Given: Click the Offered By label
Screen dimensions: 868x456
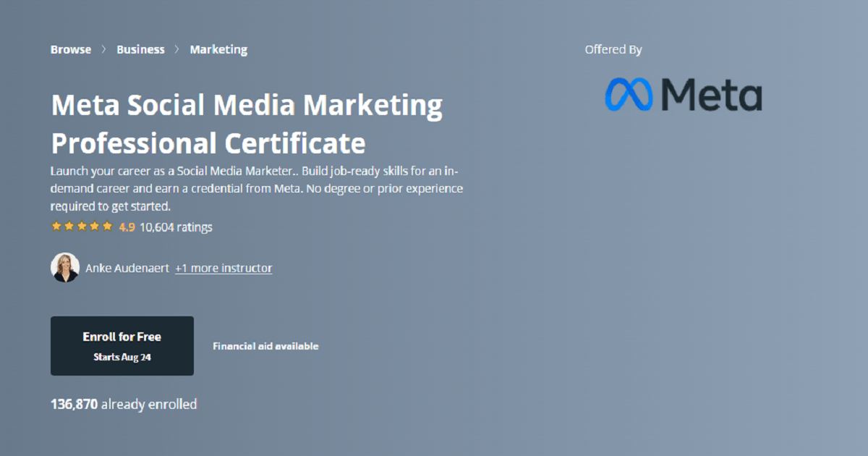Looking at the screenshot, I should pyautogui.click(x=613, y=50).
